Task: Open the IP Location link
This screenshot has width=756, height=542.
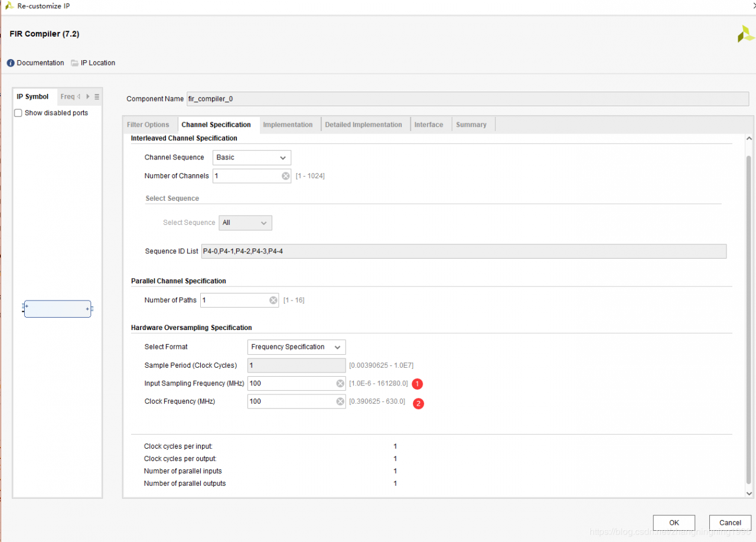Action: coord(98,63)
